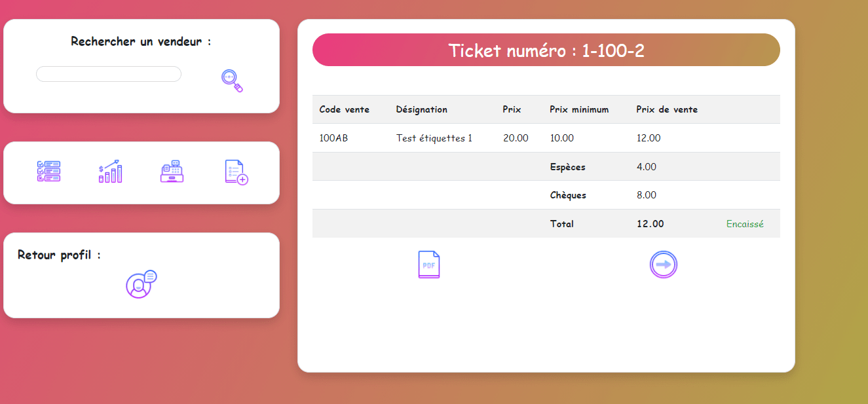The width and height of the screenshot is (868, 404).
Task: Select the sales statistics chart icon
Action: tap(110, 172)
